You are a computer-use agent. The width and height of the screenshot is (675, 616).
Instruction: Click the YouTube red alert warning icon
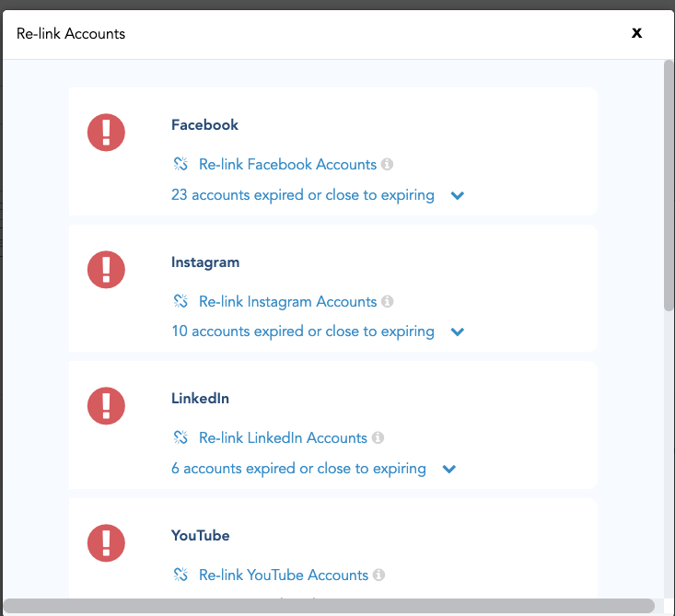tap(106, 542)
